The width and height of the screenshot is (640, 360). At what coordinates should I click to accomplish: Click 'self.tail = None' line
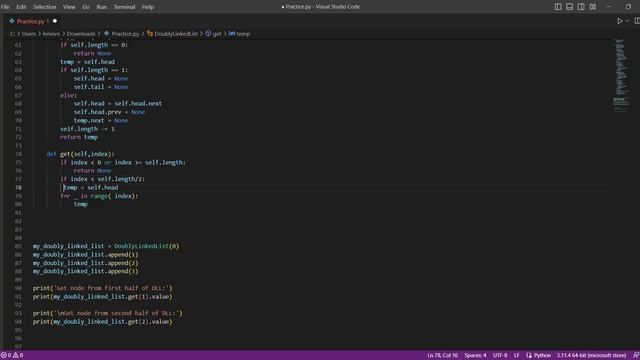101,87
